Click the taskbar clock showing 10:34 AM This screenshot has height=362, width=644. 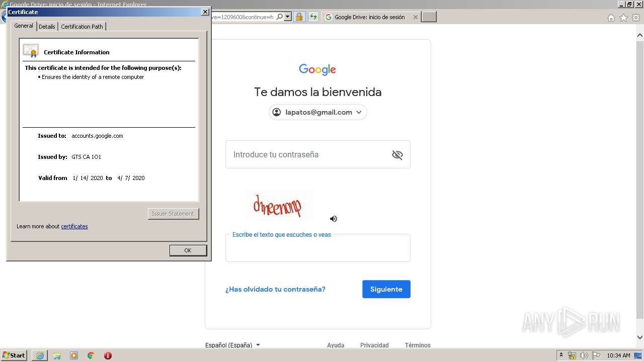coord(618,355)
